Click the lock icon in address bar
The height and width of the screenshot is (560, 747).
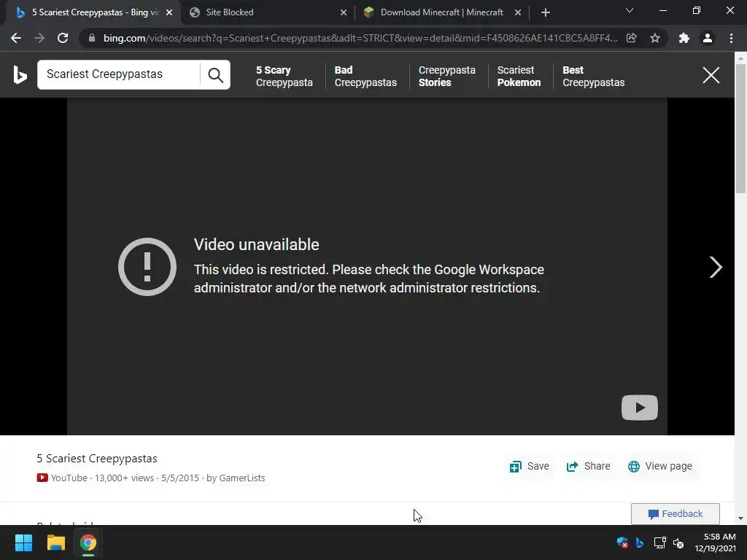(x=92, y=38)
